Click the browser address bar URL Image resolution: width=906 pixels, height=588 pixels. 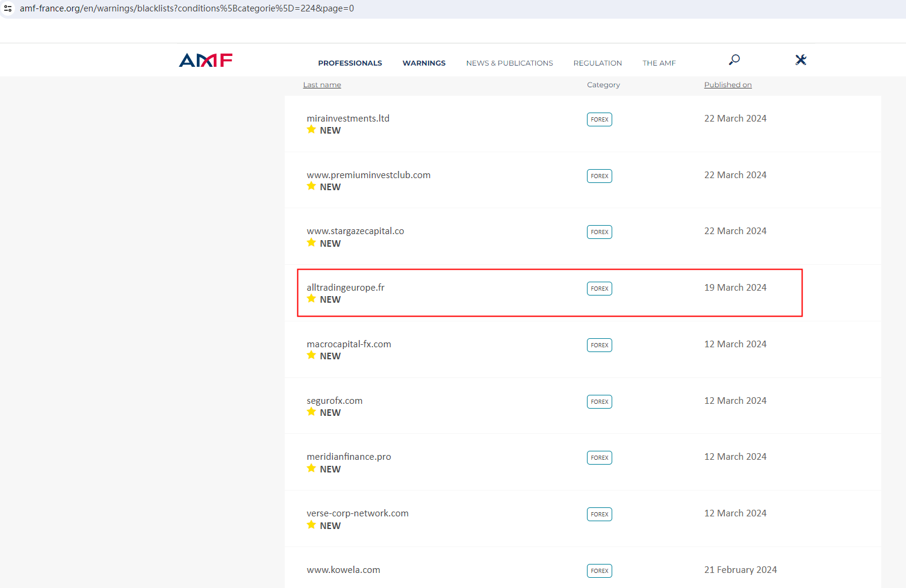coord(187,8)
